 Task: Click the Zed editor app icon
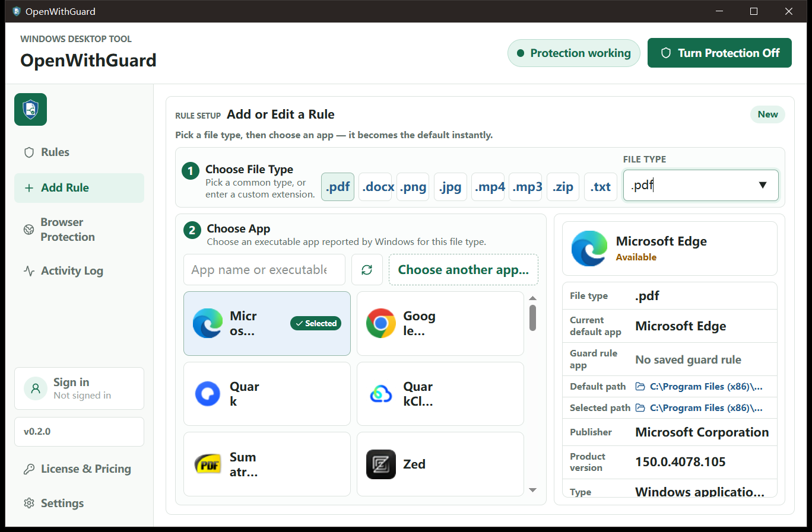381,464
